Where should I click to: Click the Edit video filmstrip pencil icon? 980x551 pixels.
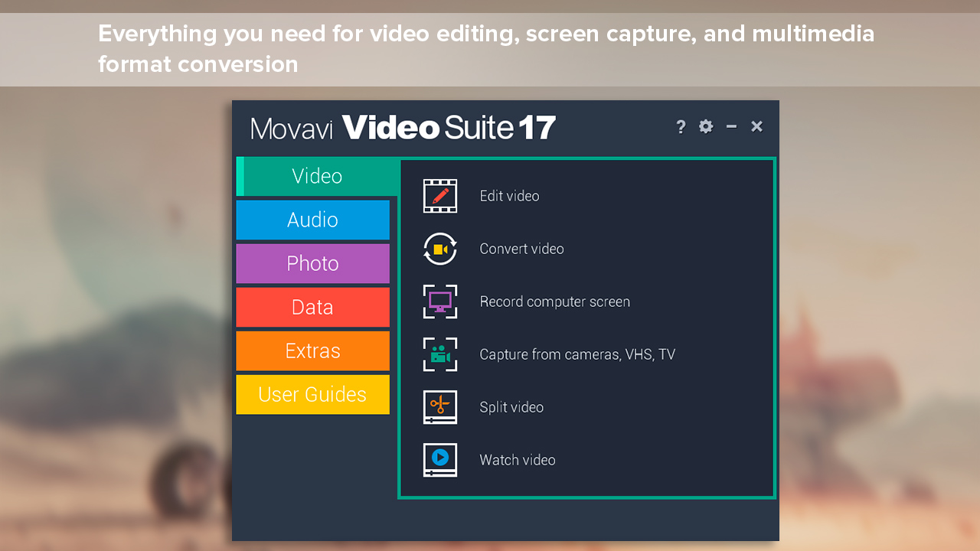(x=440, y=196)
